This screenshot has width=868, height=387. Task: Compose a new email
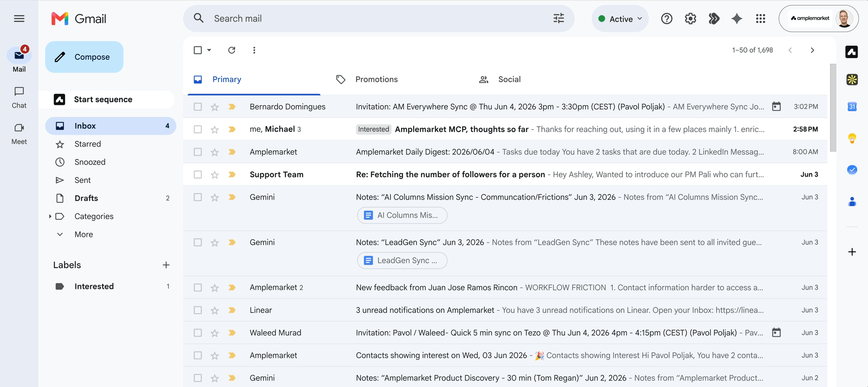(x=84, y=57)
